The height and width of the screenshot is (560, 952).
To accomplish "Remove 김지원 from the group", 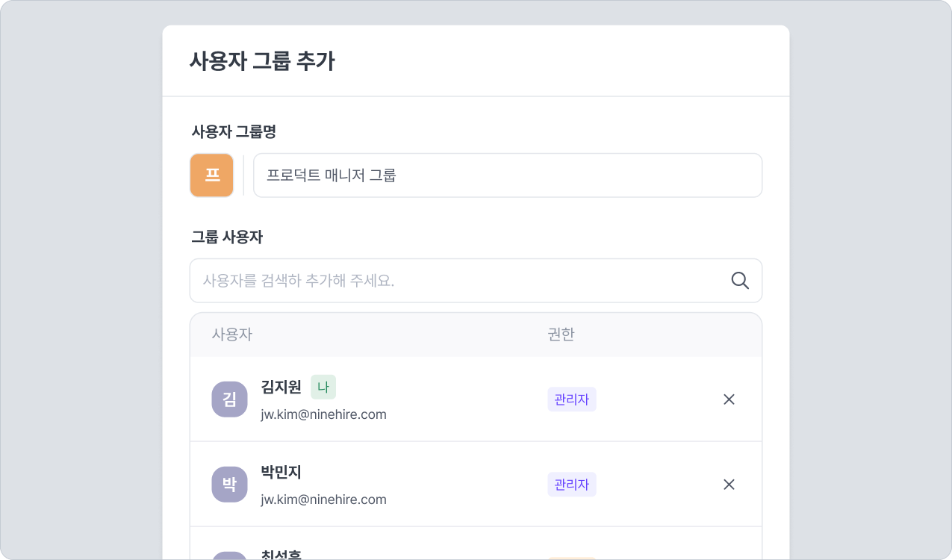I will click(729, 399).
